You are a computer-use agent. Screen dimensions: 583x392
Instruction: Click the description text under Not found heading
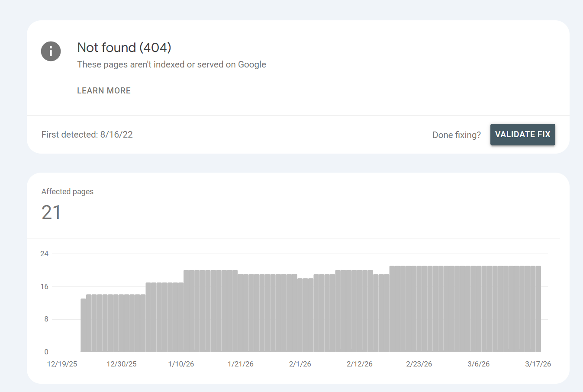click(171, 64)
